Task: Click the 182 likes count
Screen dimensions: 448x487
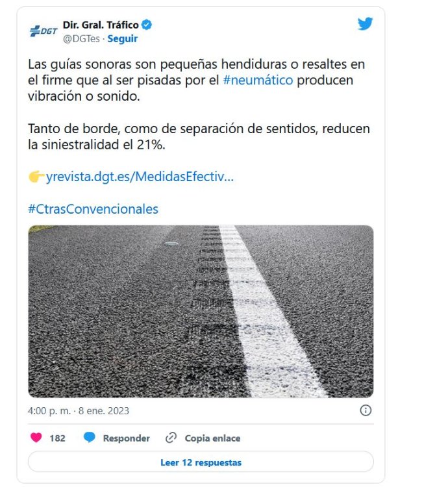Action: (57, 438)
